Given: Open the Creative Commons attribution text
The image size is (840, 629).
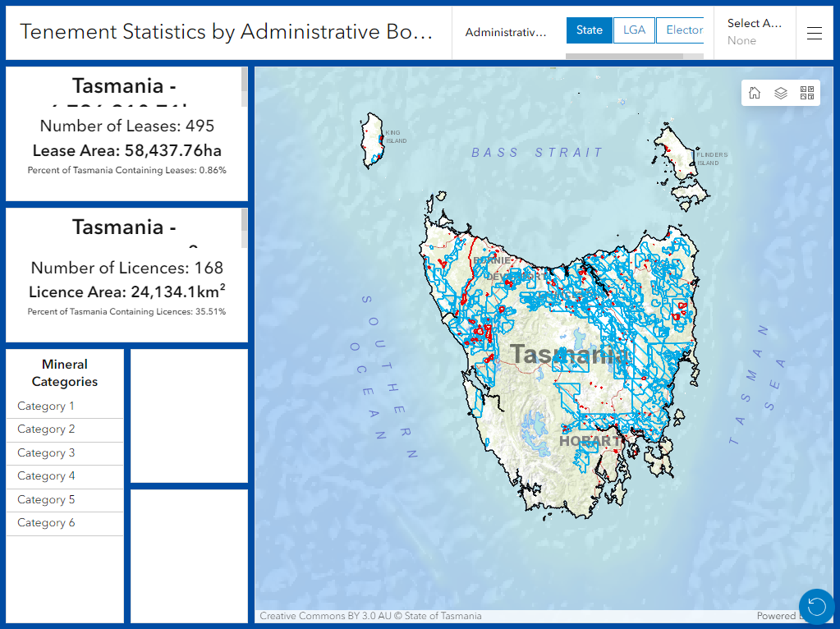Looking at the screenshot, I should [x=370, y=616].
